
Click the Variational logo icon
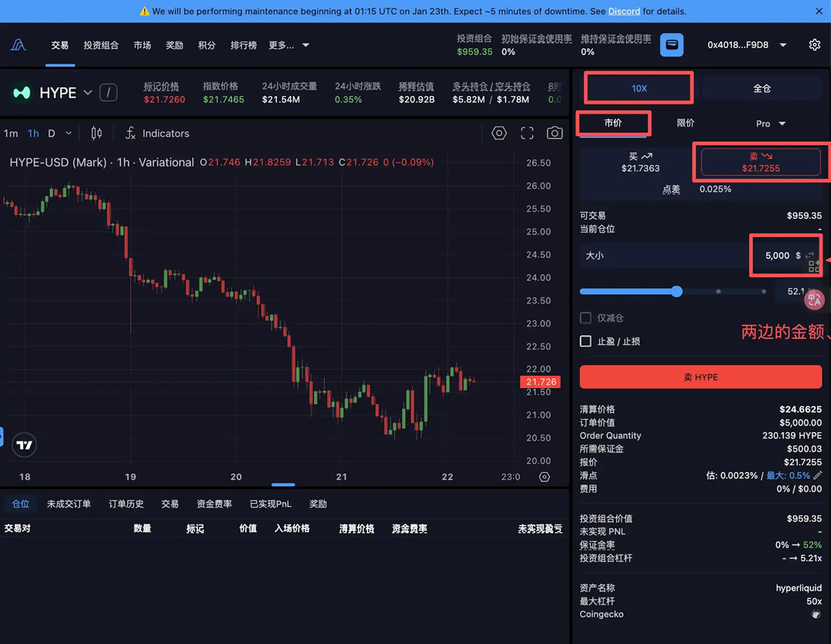click(x=18, y=45)
